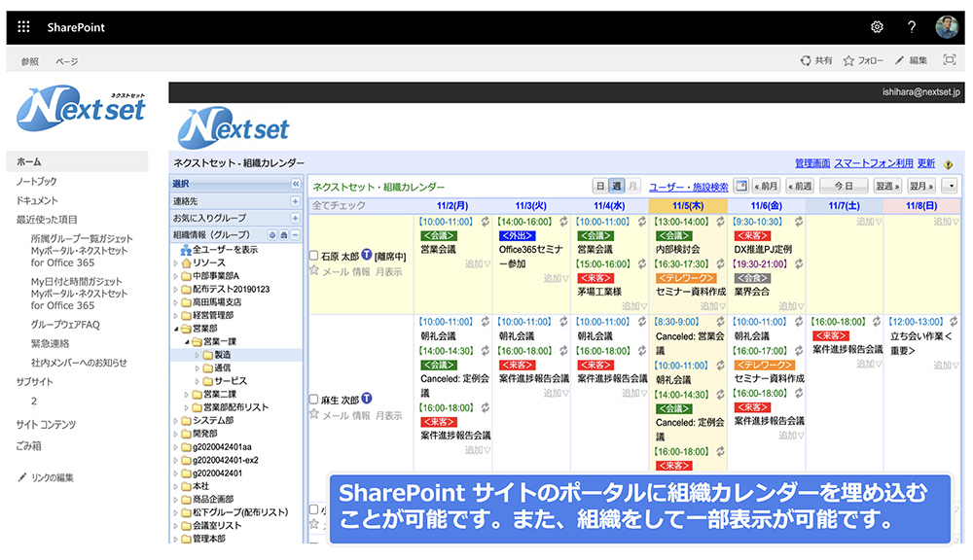This screenshot has width=973, height=560.
Task: Go to previous week with 前週
Action: [x=800, y=186]
